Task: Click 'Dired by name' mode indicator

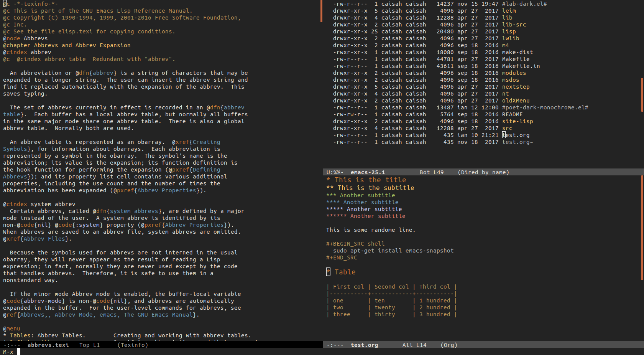Action: [x=483, y=172]
